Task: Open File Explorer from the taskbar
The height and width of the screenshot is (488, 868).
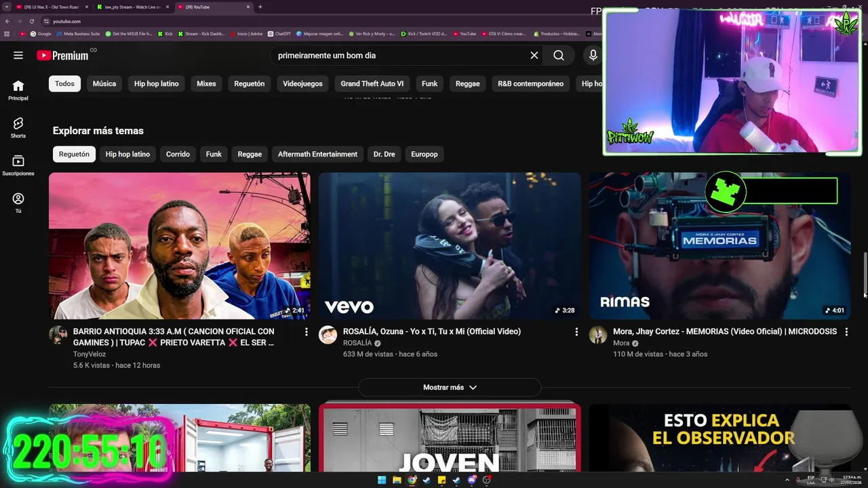Action: [x=397, y=480]
